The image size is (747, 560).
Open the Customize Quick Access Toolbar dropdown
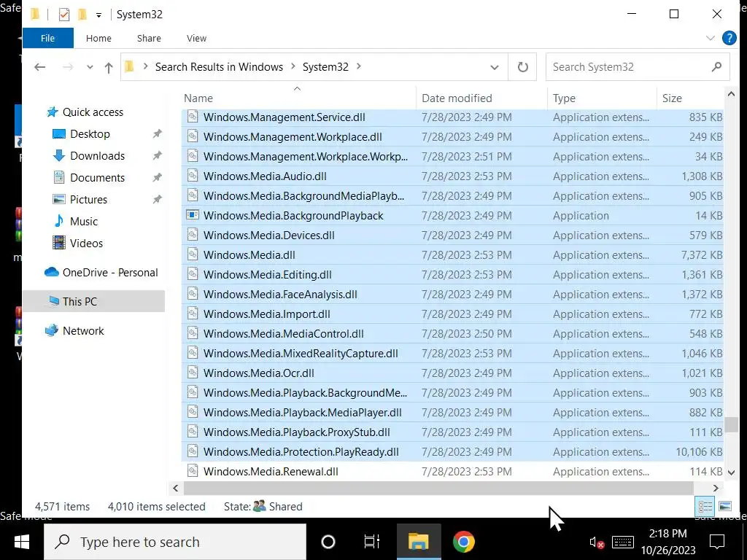tap(98, 15)
